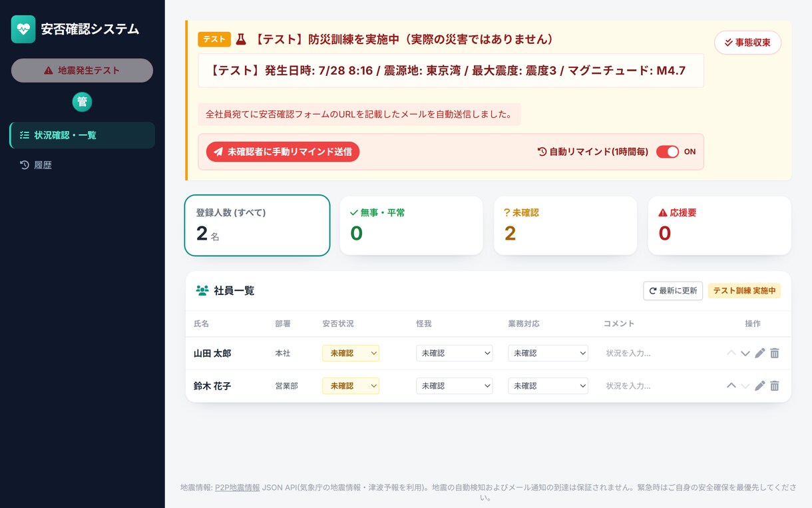Move 山田 太郎 row up arrow
The height and width of the screenshot is (508, 812).
[731, 353]
